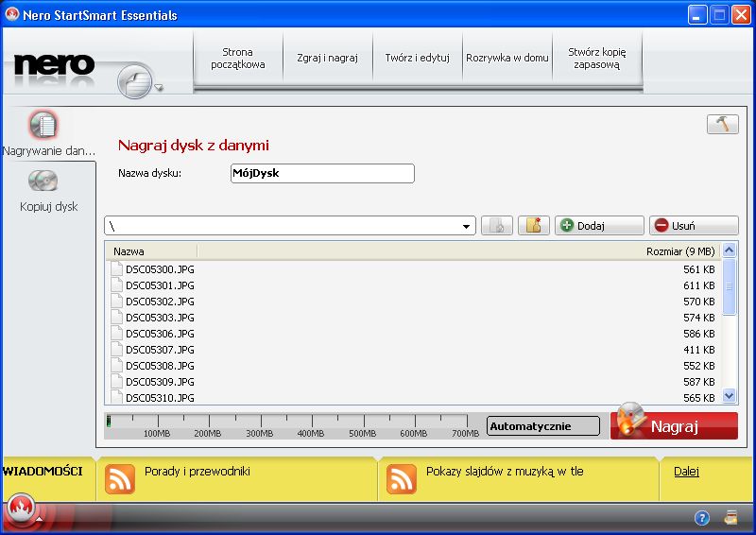The image size is (756, 535).
Task: Open the help question mark icon
Action: (x=702, y=518)
